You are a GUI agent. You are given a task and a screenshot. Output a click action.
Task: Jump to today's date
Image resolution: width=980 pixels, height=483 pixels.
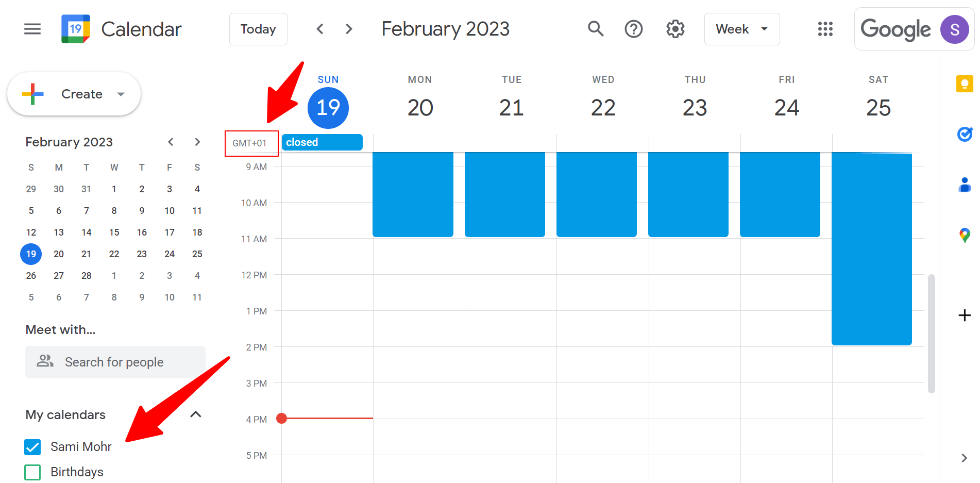point(258,29)
